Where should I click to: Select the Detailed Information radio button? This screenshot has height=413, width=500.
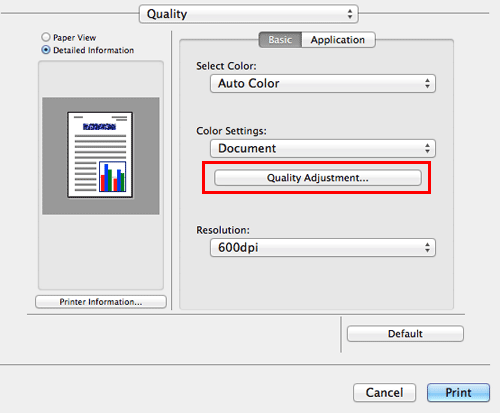pos(46,50)
